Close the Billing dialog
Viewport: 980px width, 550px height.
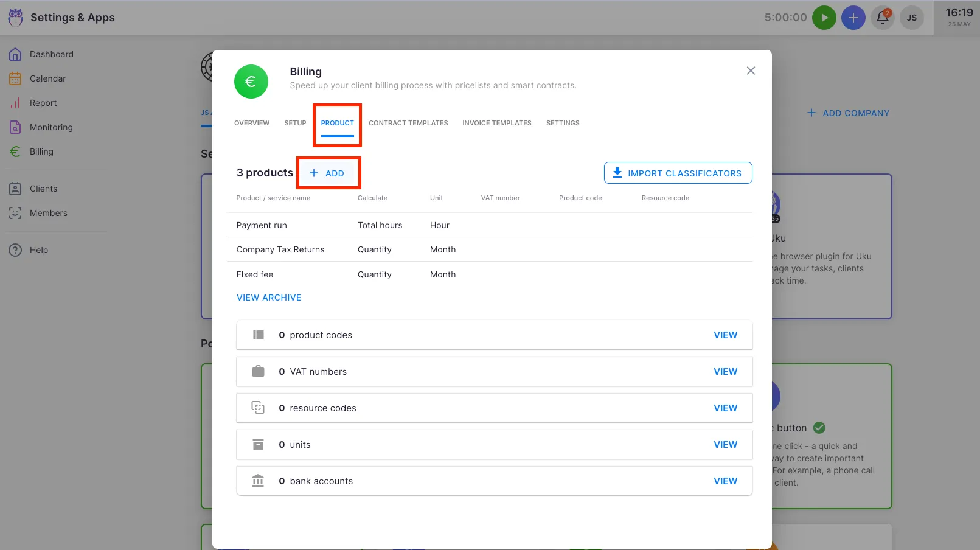pos(751,71)
